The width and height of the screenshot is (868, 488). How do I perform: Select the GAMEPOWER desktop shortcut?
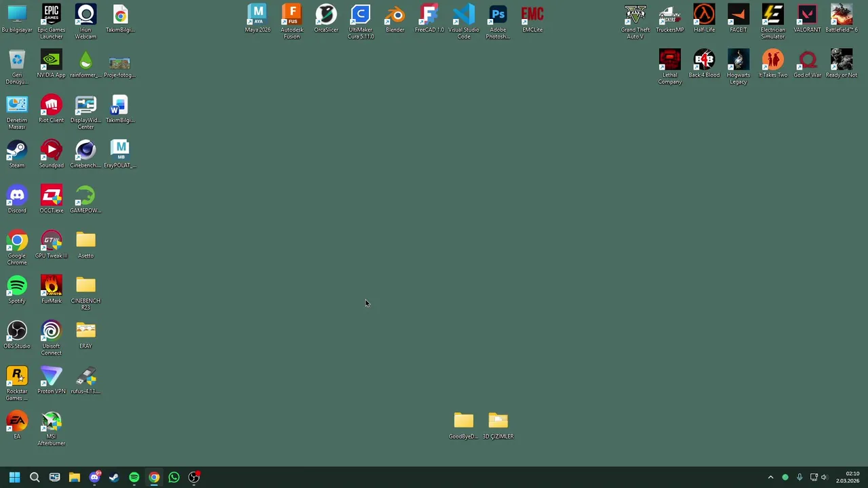85,199
